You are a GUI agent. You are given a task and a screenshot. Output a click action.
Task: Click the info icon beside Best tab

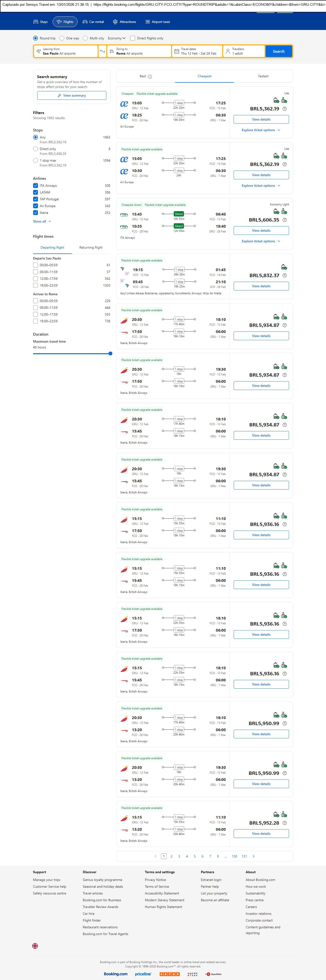pyautogui.click(x=150, y=76)
